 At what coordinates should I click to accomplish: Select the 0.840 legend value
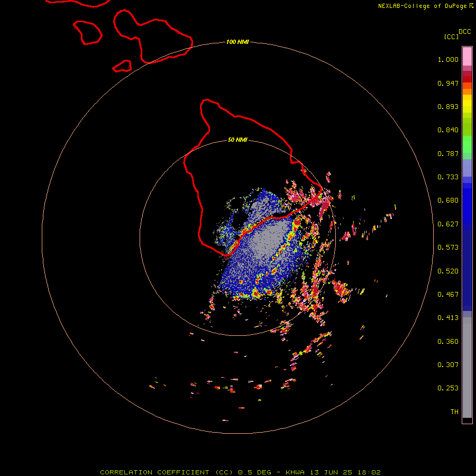448,130
